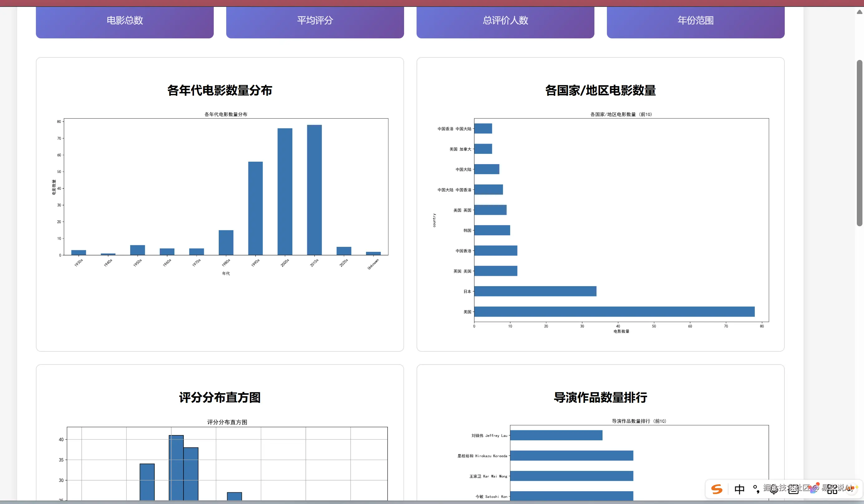Click the 日本 bar in country chart

[535, 291]
